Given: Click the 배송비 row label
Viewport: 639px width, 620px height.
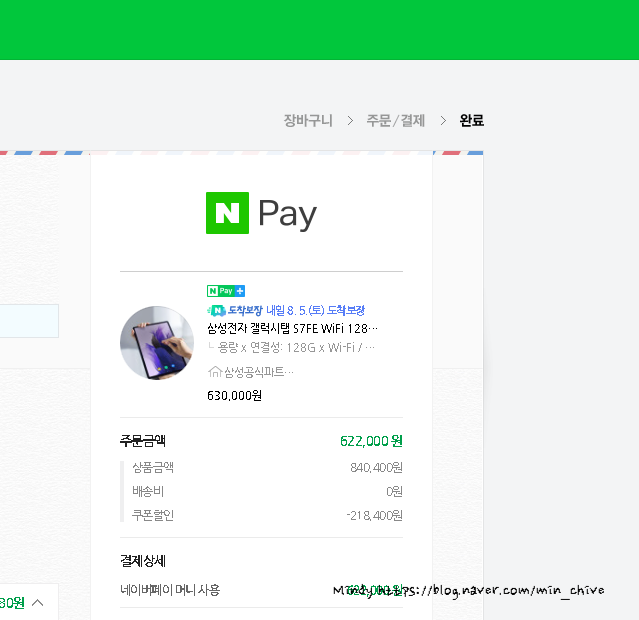Looking at the screenshot, I should [148, 491].
